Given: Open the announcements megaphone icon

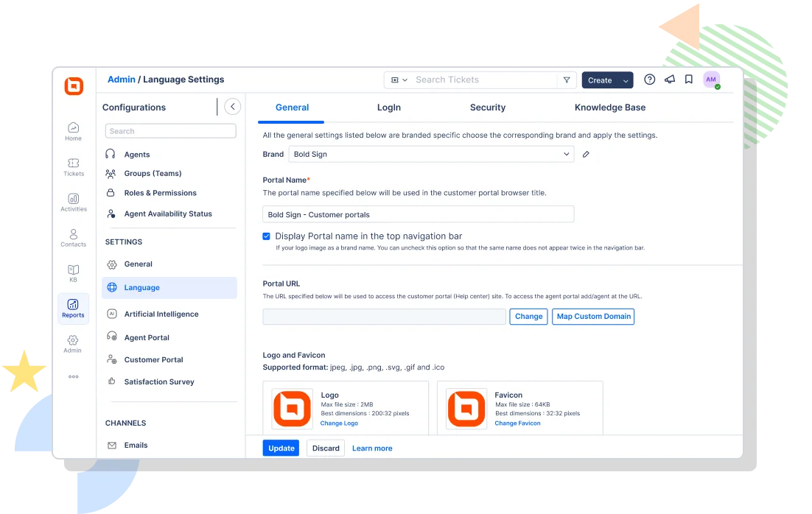Looking at the screenshot, I should (x=670, y=80).
